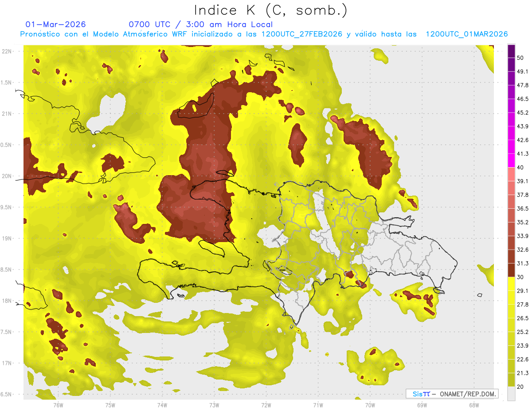Image resolution: width=532 pixels, height=411 pixels.
Task: Click the colorbar value "31.3"
Action: tap(523, 263)
